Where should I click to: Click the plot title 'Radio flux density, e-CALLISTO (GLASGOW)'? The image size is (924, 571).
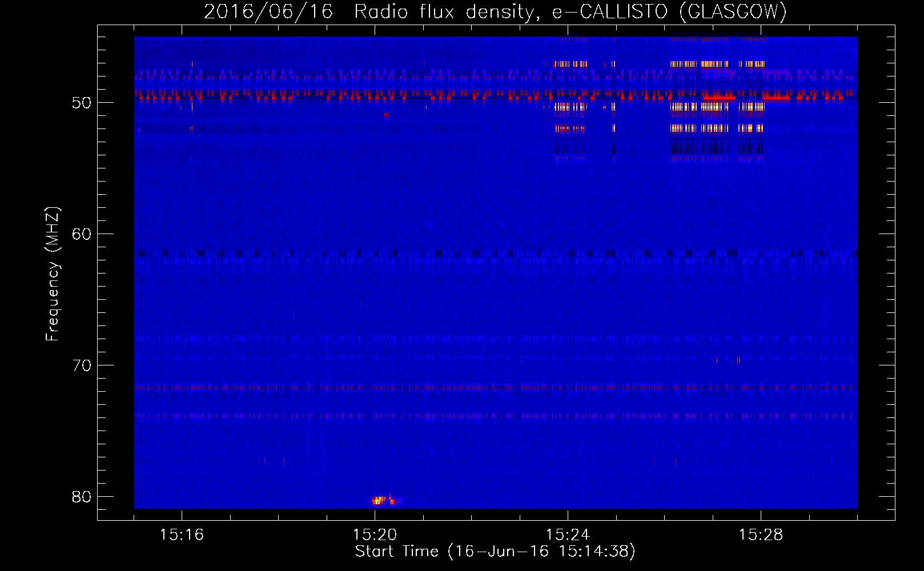(x=571, y=11)
